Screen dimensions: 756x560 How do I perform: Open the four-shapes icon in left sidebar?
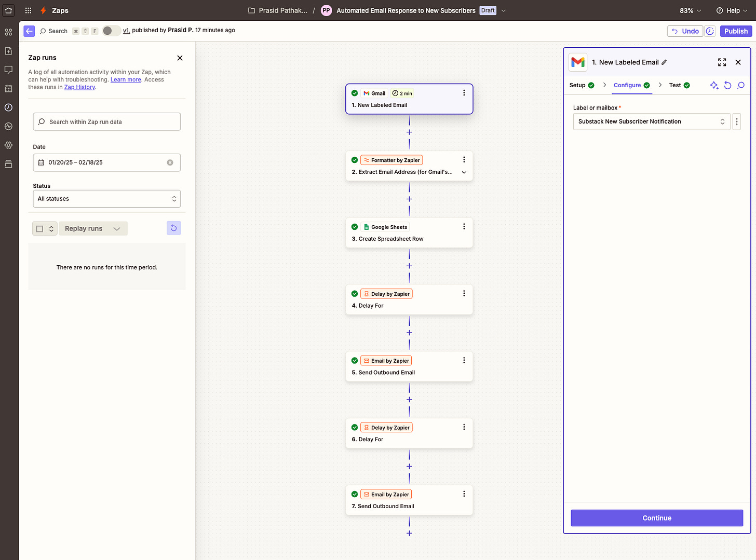pyautogui.click(x=8, y=32)
